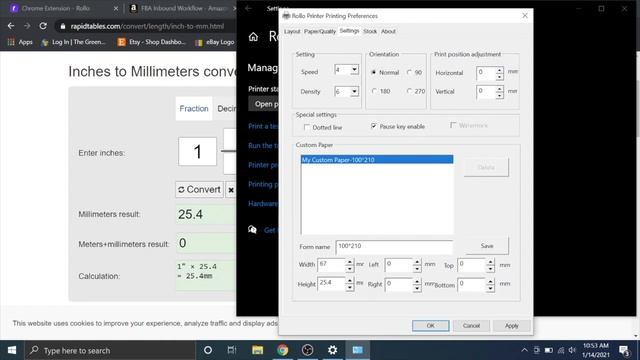Image resolution: width=640 pixels, height=360 pixels.
Task: Increase the Left margin value
Action: pyautogui.click(x=417, y=262)
